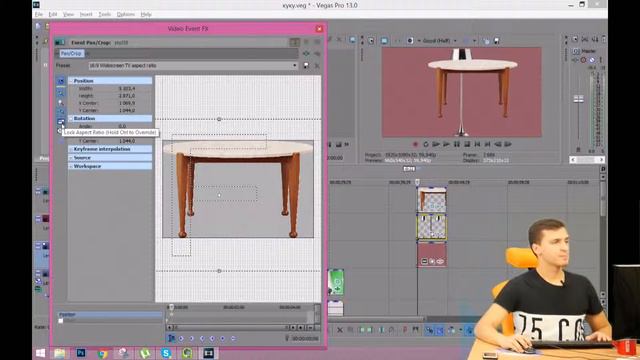This screenshot has height=360, width=640.
Task: Open the Edit menu
Action: click(x=53, y=14)
